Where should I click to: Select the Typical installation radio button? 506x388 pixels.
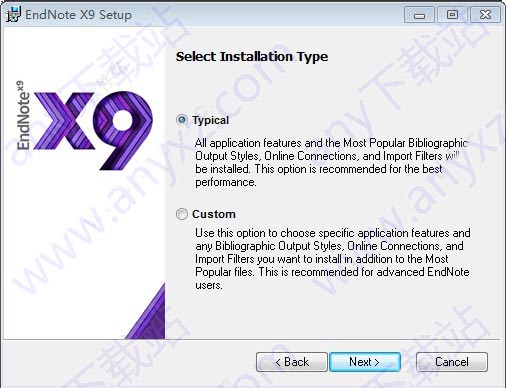point(182,120)
